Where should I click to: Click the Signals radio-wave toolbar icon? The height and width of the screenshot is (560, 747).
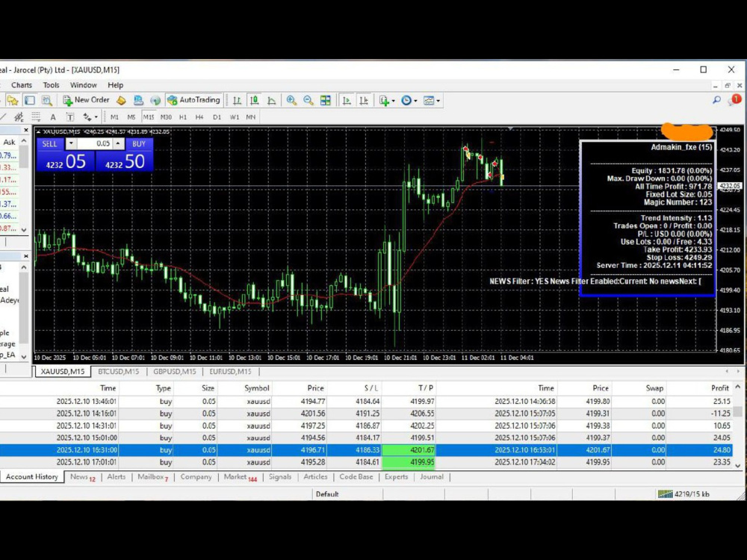coord(155,101)
